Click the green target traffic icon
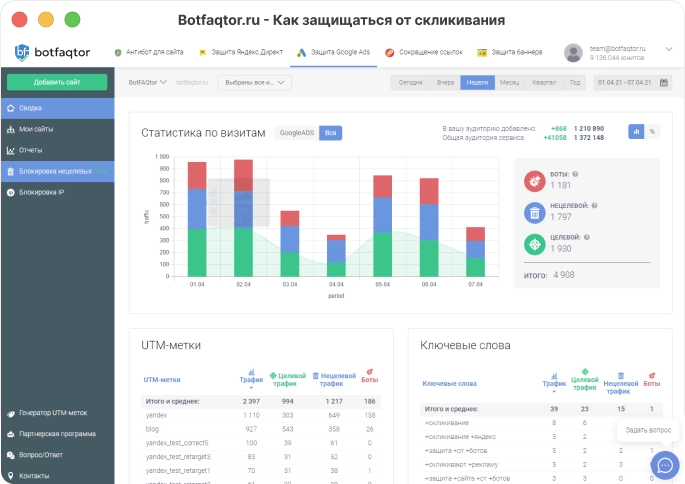This screenshot has height=484, width=685. 535,244
